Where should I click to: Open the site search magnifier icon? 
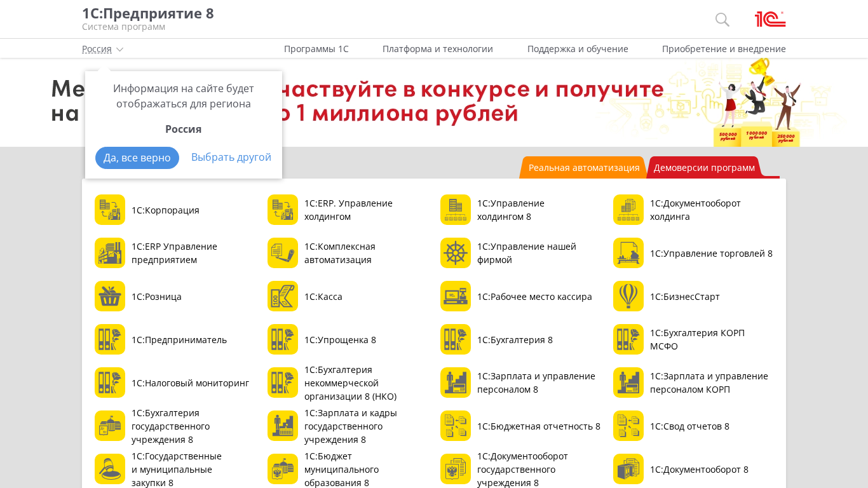coord(722,20)
